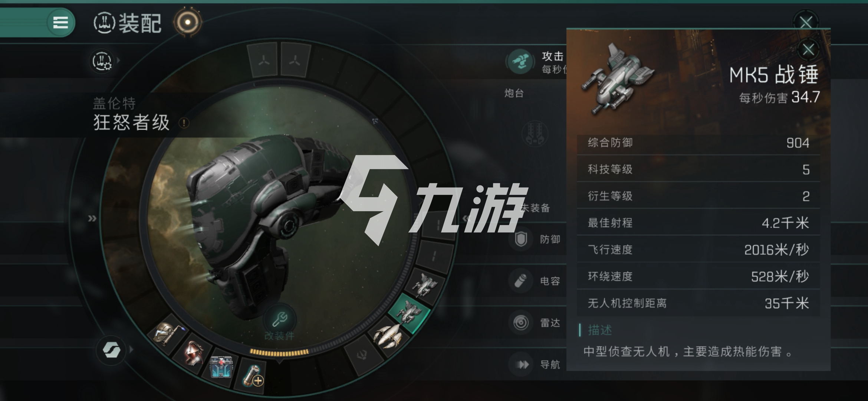Image resolution: width=868 pixels, height=401 pixels.
Task: Click the white ship drone slot
Action: [x=388, y=336]
